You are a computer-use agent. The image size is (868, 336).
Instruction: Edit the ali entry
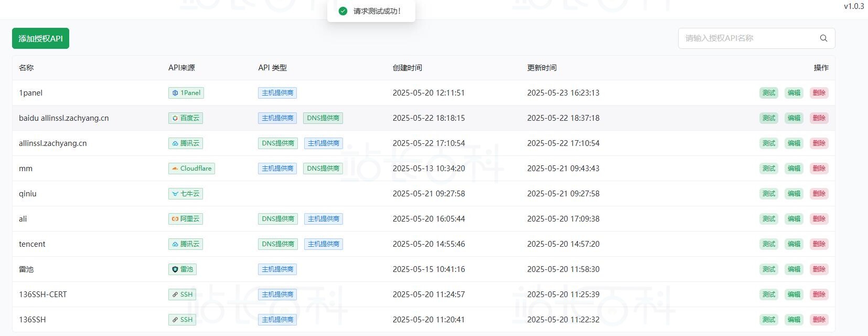coord(794,219)
